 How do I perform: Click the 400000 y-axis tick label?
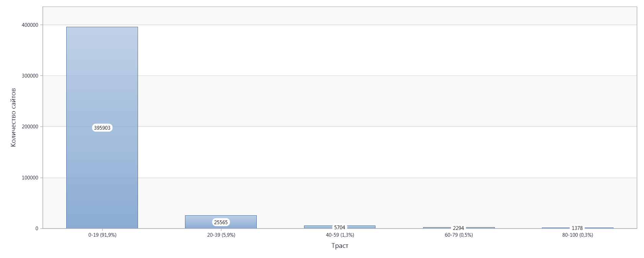tap(30, 25)
